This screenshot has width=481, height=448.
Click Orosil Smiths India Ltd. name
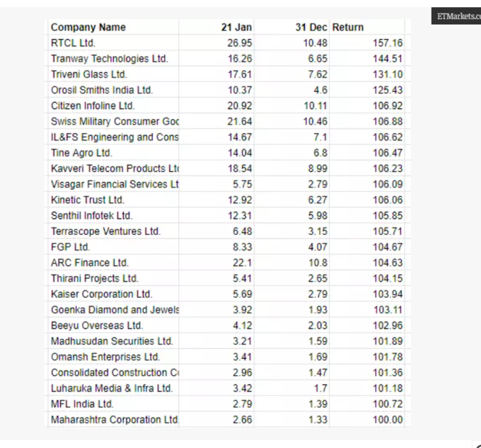click(102, 90)
